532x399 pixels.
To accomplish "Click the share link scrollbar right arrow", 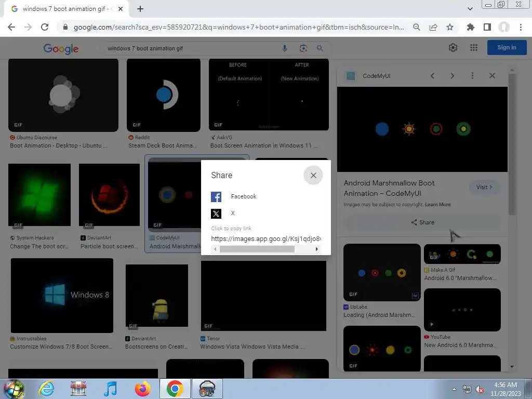I will 316,249.
